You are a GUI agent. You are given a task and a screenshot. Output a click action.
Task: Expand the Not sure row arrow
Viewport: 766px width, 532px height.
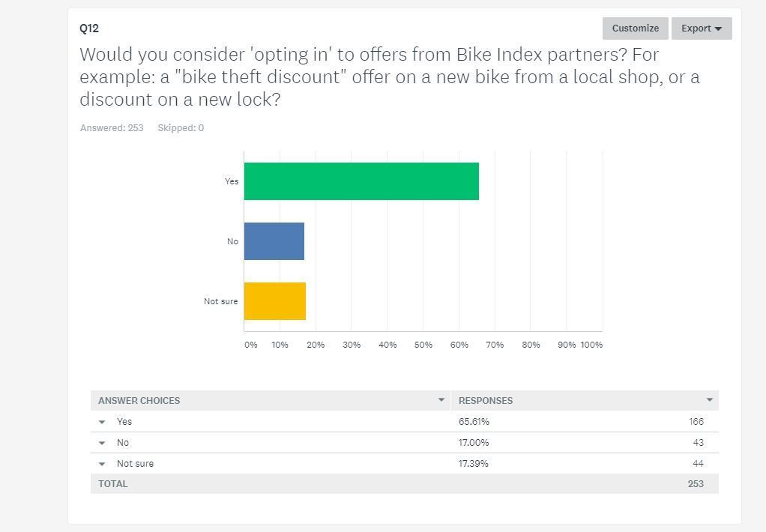click(x=102, y=464)
